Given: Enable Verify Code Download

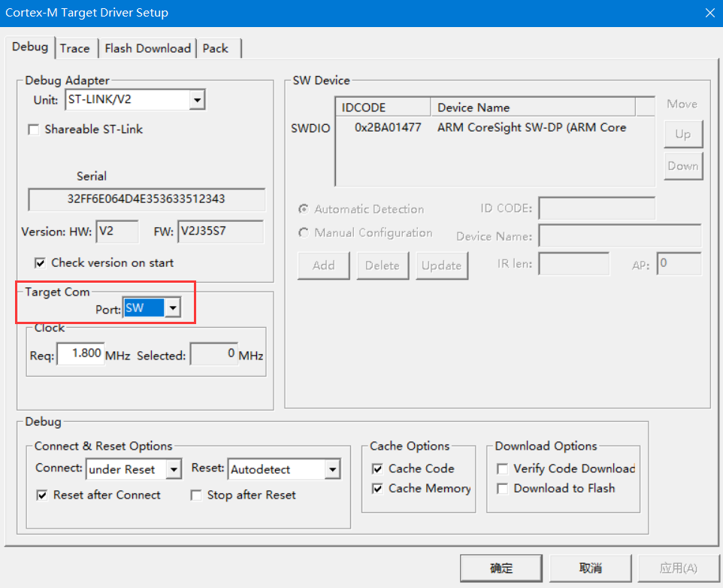Looking at the screenshot, I should pyautogui.click(x=501, y=468).
